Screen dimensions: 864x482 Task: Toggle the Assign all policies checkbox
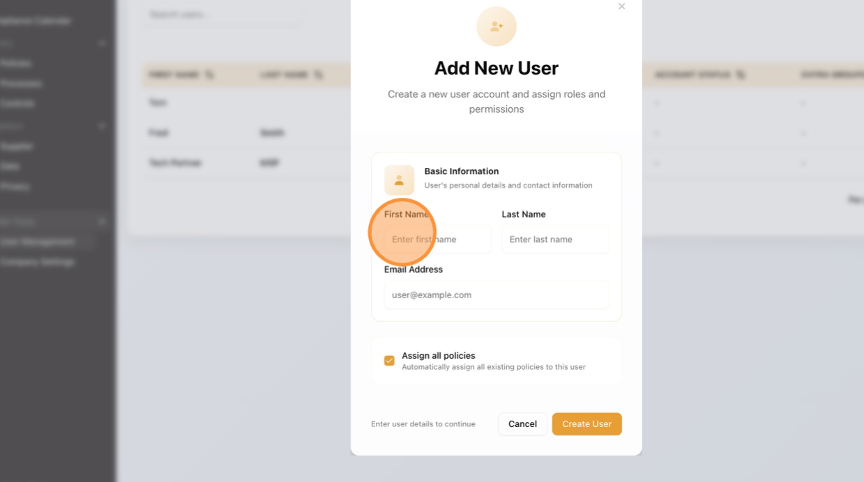(390, 360)
